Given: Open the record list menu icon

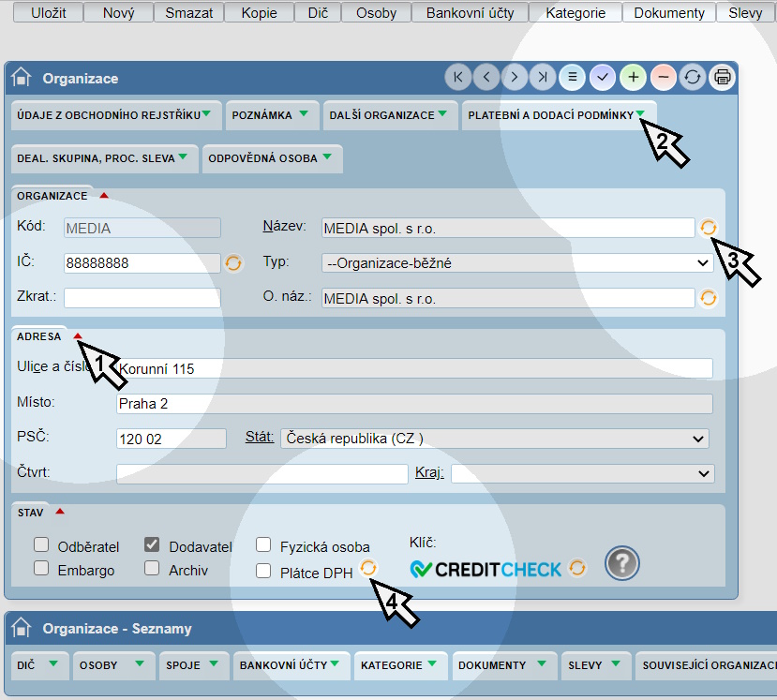Looking at the screenshot, I should 573,78.
